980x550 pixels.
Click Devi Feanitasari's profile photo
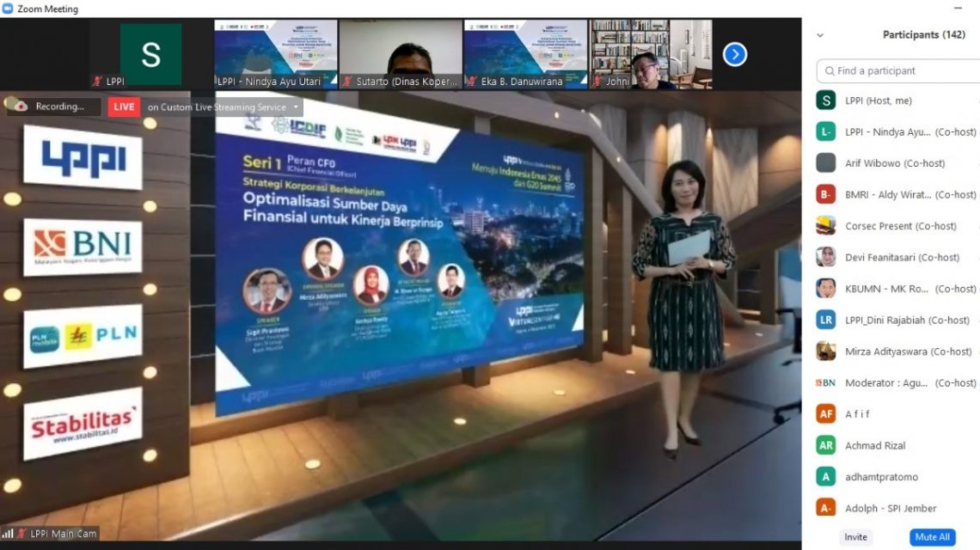[x=826, y=257]
